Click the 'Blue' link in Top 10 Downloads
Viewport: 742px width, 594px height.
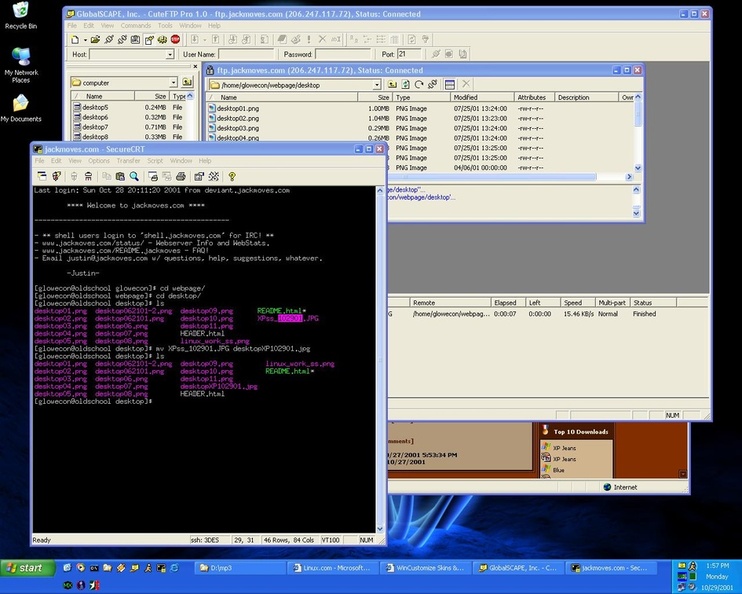[558, 470]
